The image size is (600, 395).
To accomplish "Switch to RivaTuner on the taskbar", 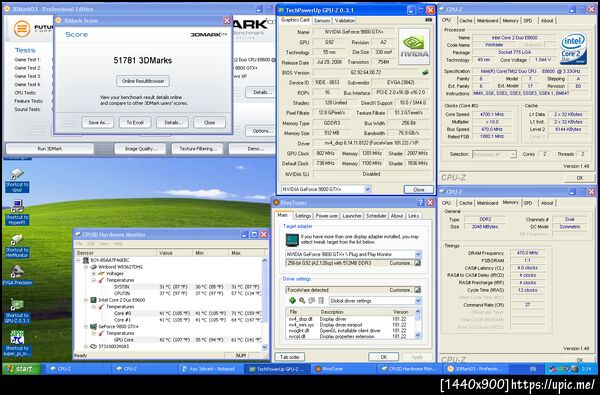I will 342,369.
